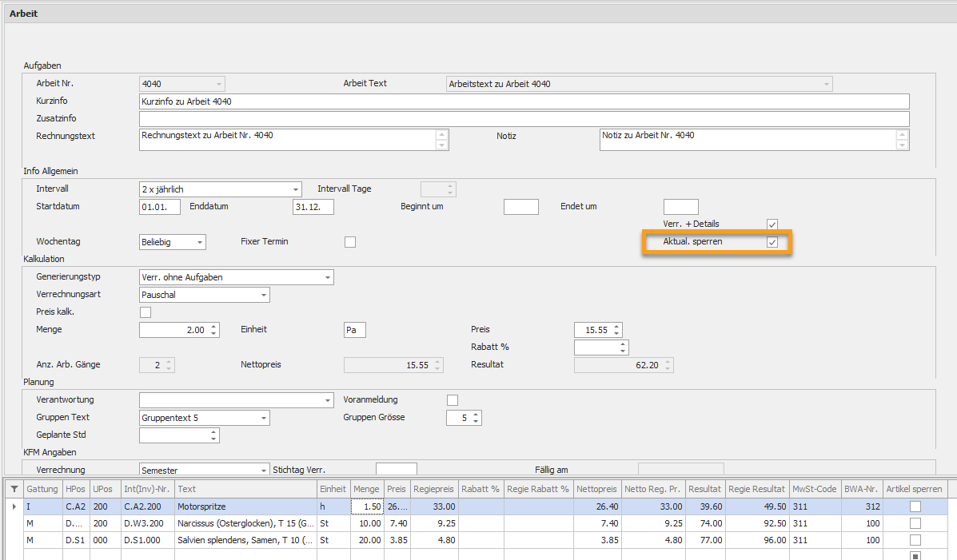Open the Wochentag dropdown
The width and height of the screenshot is (957, 560).
pos(200,242)
